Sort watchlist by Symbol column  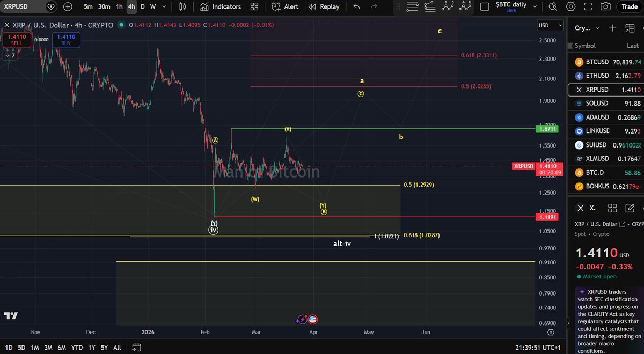[585, 46]
